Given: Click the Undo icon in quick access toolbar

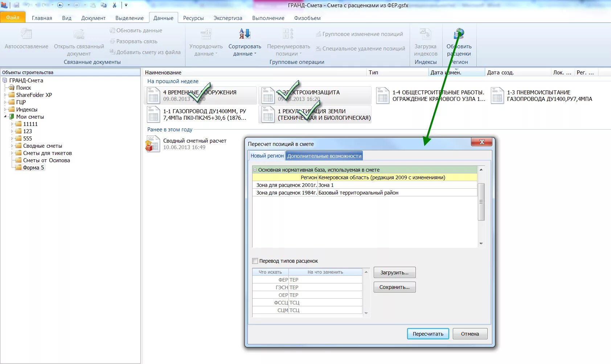Looking at the screenshot, I should click(x=28, y=5).
